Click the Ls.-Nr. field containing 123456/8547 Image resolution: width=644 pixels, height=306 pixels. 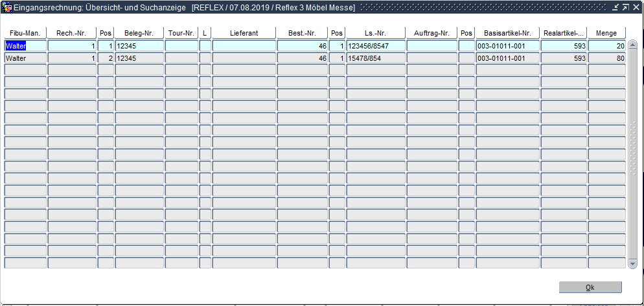pyautogui.click(x=376, y=46)
